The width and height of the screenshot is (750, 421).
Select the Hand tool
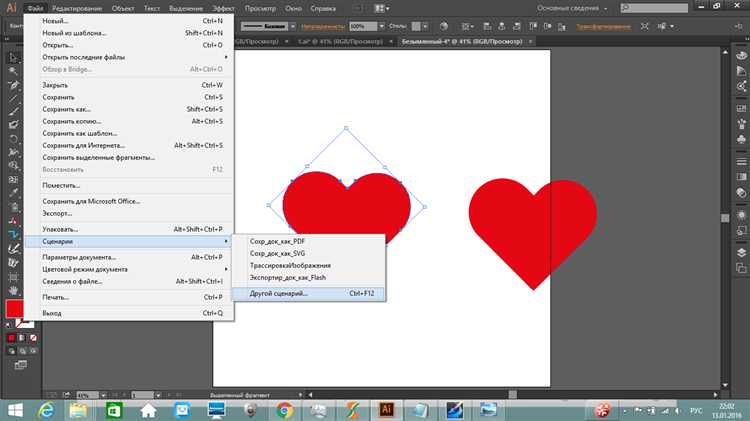(x=13, y=291)
